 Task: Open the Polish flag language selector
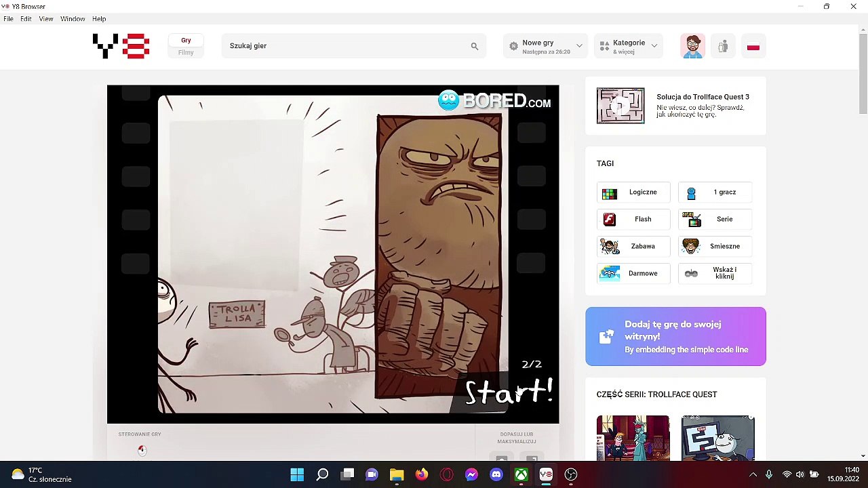coord(753,47)
